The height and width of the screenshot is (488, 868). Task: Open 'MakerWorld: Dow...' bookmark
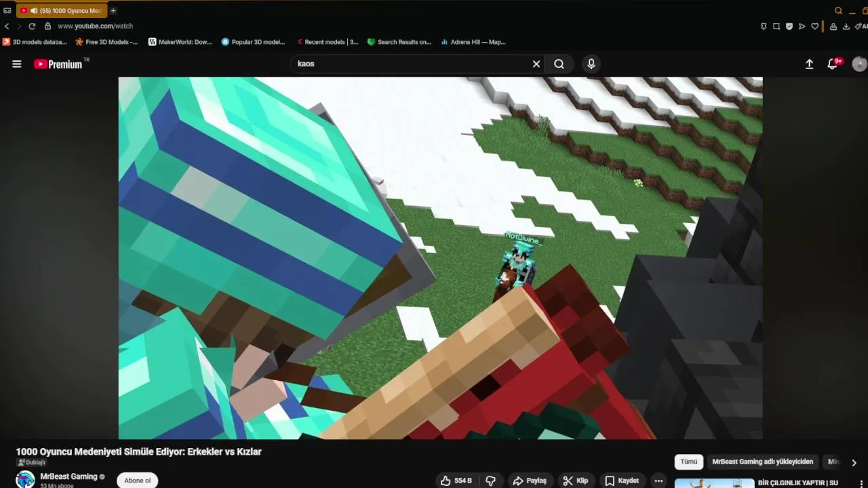[180, 42]
